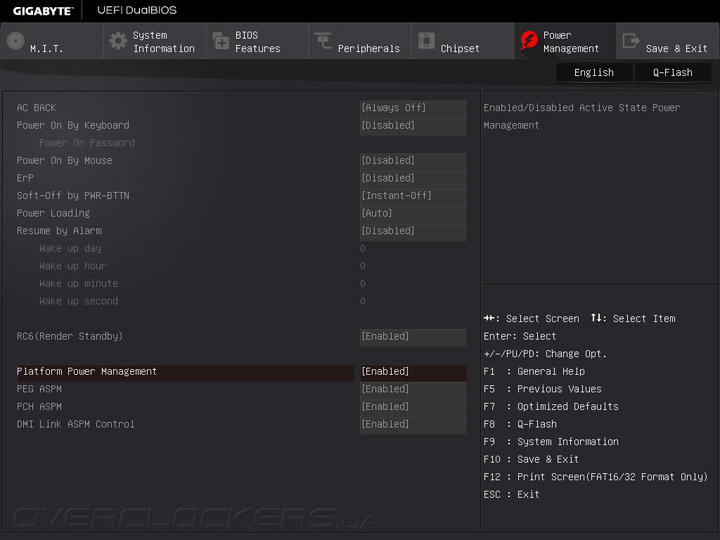Select the PEG ASPM label
Viewport: 720px width, 540px height.
pyautogui.click(x=39, y=389)
